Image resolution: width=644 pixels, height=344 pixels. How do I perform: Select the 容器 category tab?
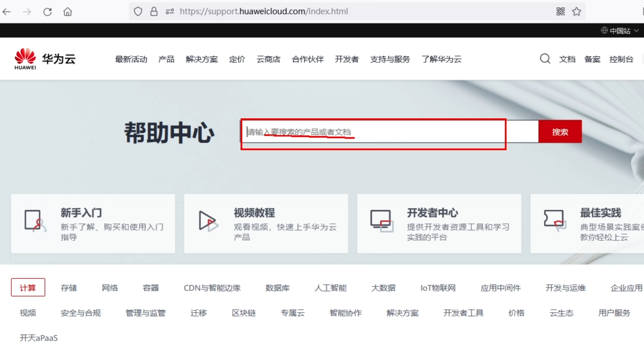[x=151, y=288]
